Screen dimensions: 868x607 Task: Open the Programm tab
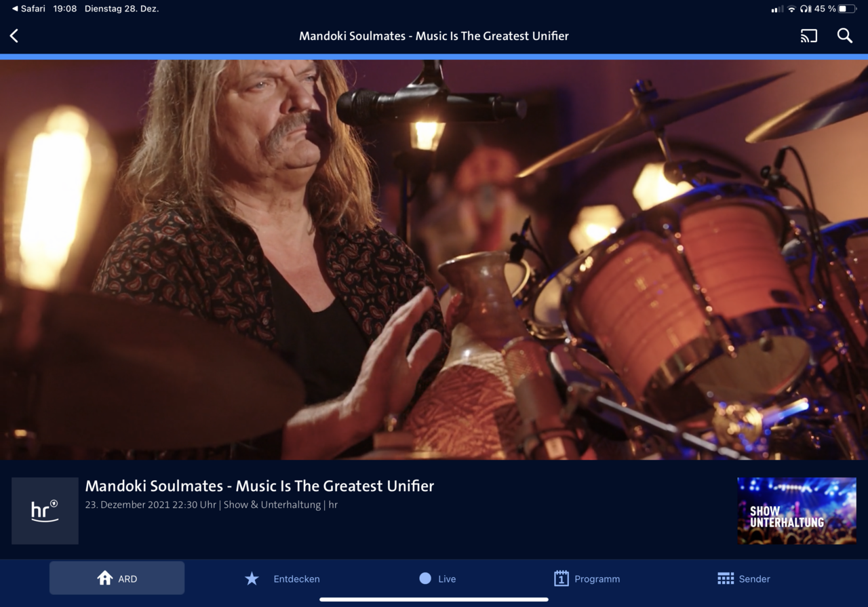coord(587,579)
